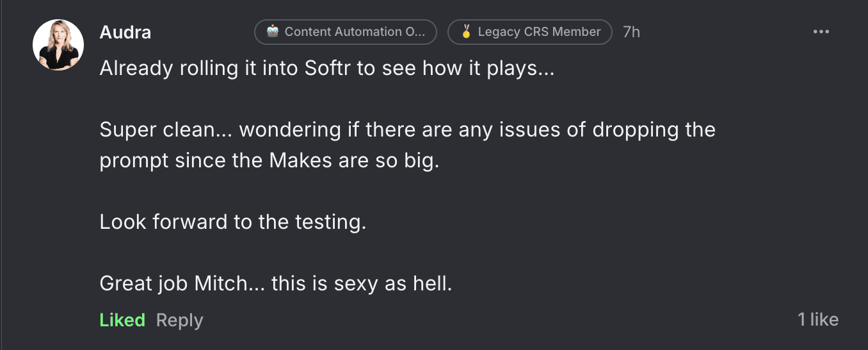The height and width of the screenshot is (350, 868).
Task: Click the "Content Automation O..." badge text
Action: [354, 32]
